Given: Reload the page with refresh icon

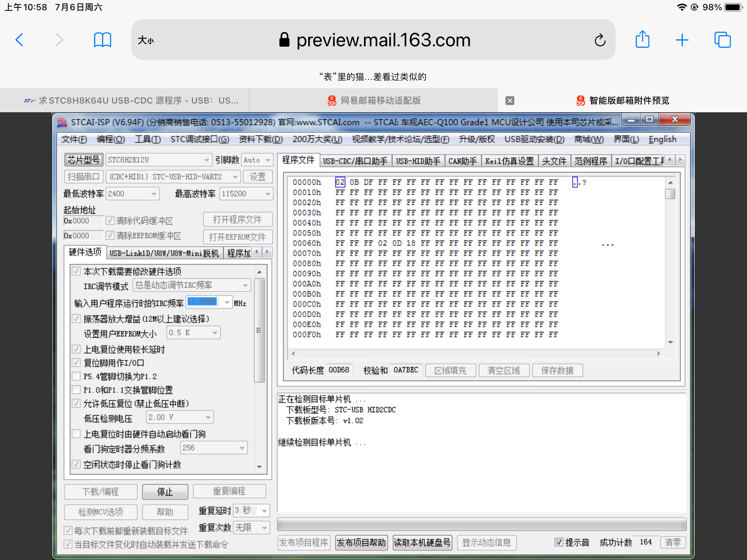Looking at the screenshot, I should pyautogui.click(x=600, y=40).
